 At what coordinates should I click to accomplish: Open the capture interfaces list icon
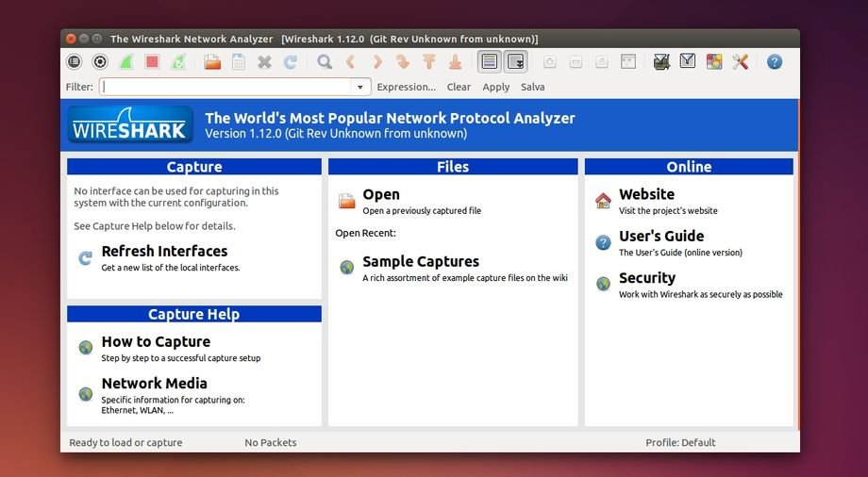click(75, 62)
